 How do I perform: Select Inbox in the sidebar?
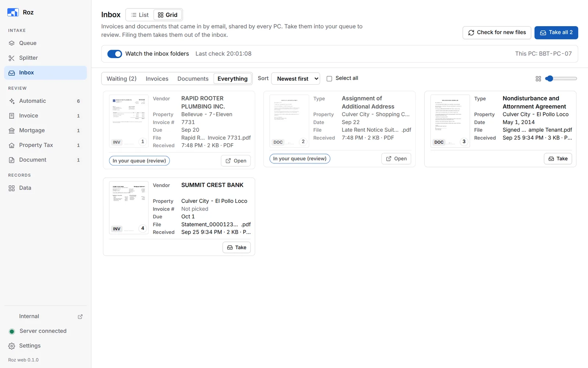(46, 73)
